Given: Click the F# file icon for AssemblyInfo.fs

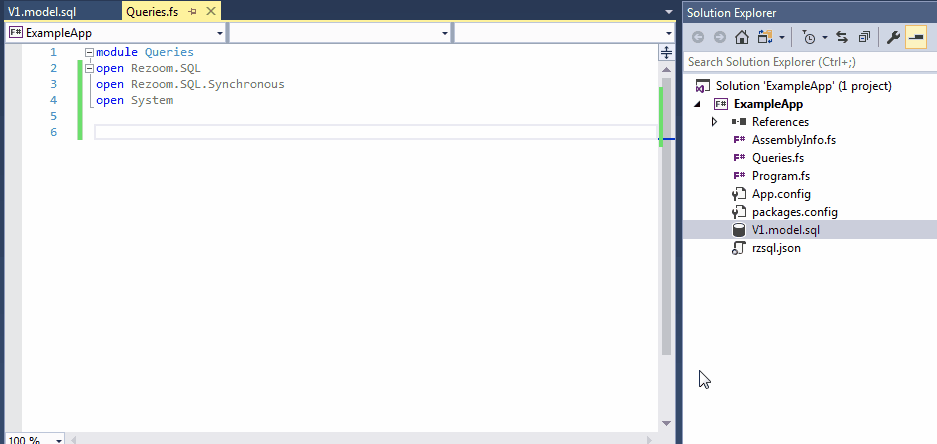Looking at the screenshot, I should 739,140.
